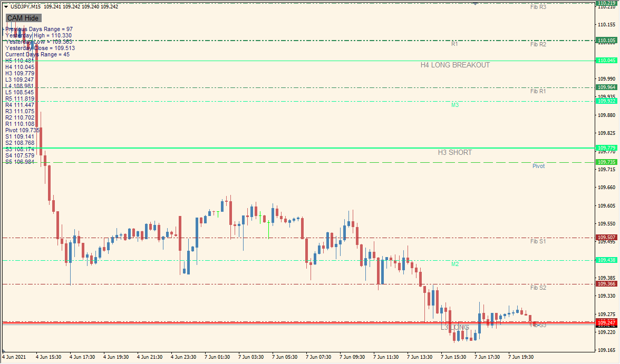This screenshot has width=620, height=364.
Task: Select the 109.735 pivot price tag
Action: coord(606,162)
